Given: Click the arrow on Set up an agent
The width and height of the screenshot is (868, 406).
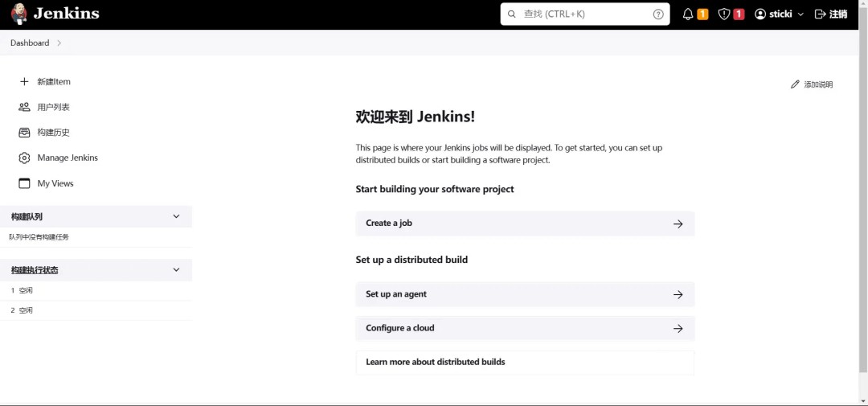Looking at the screenshot, I should coord(678,295).
